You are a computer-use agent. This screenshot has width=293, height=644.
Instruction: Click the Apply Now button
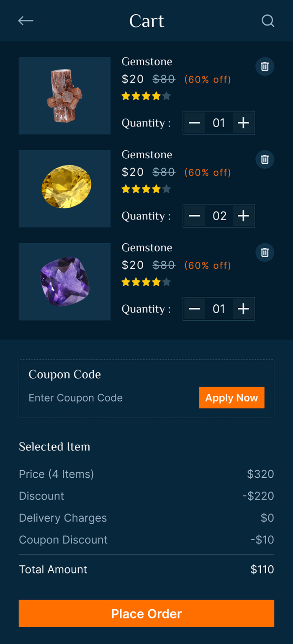[231, 397]
